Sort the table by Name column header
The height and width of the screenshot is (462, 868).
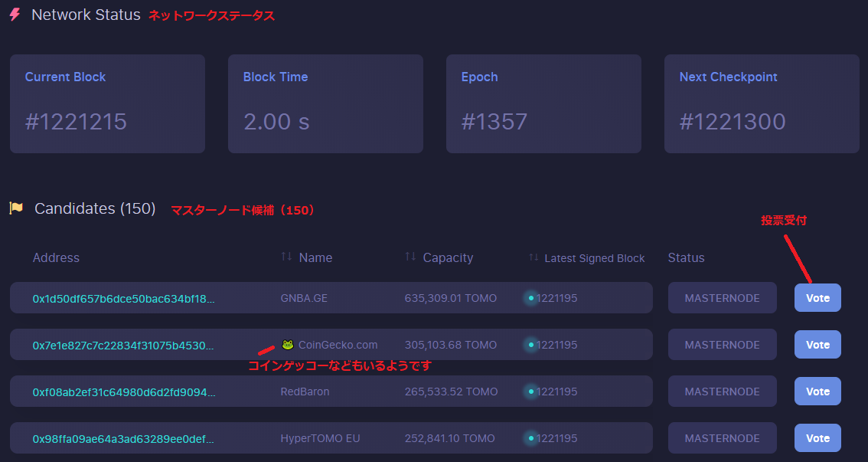315,257
